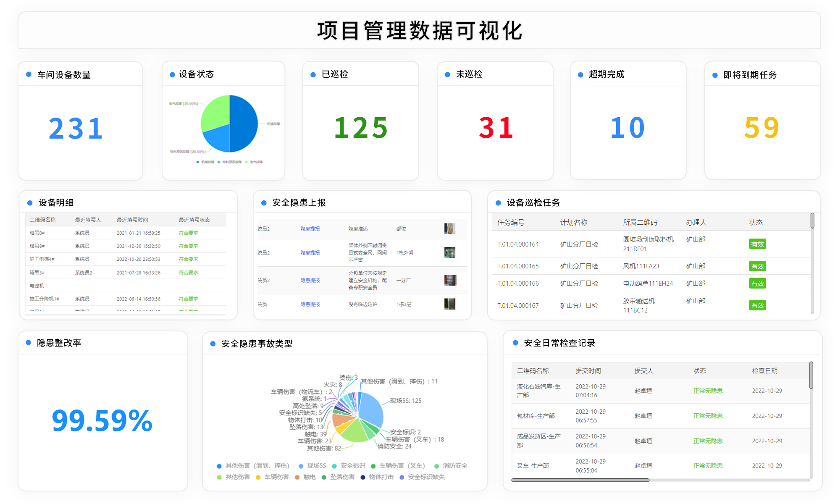Click the 消防安全 legend dot icon
This screenshot has height=504, width=840.
pos(436,466)
